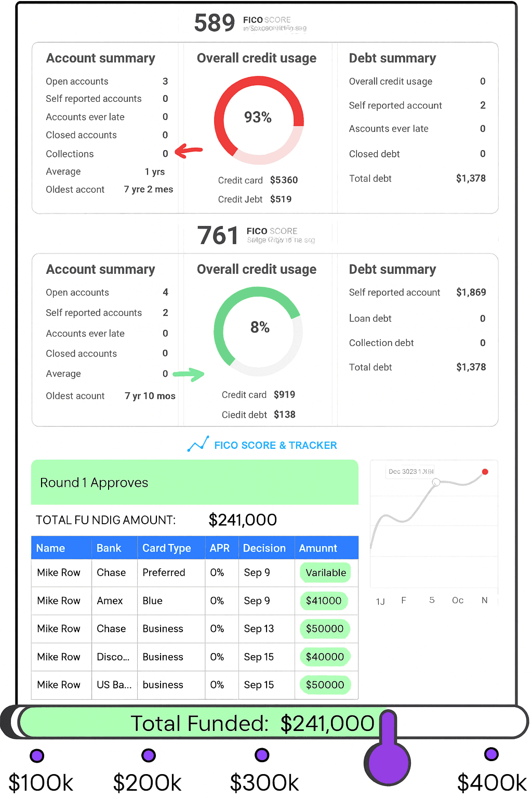Select the purple dot above $300k
The image size is (532, 798).
pos(262,755)
